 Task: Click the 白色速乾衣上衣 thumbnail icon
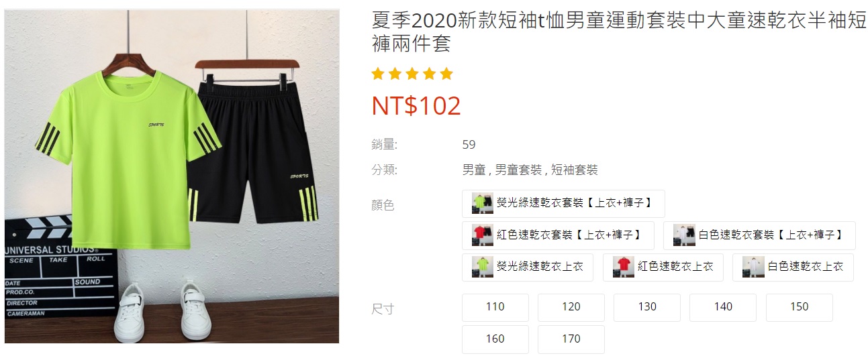[753, 267]
